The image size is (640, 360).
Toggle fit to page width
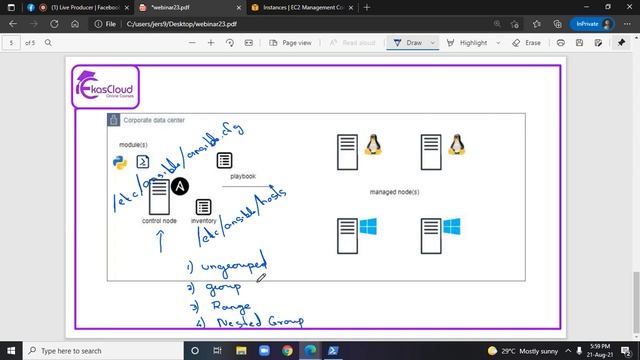(249, 43)
